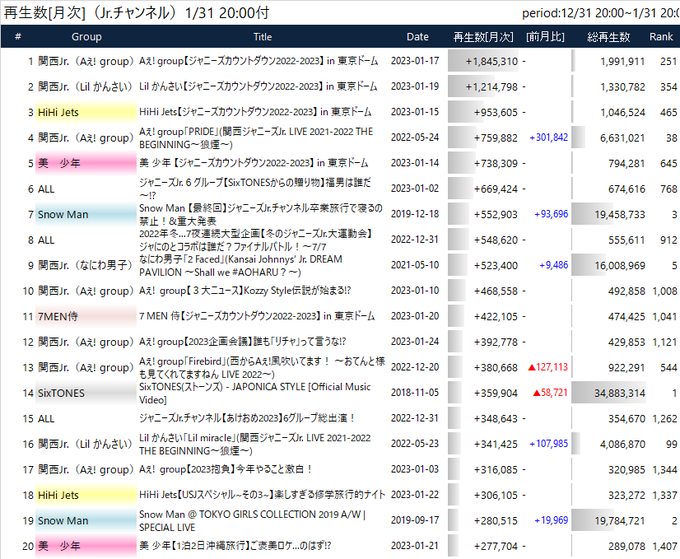This screenshot has width=680, height=559.
Task: Click the 関西Jr.（なにわ男子） group cell
Action: pos(85,265)
